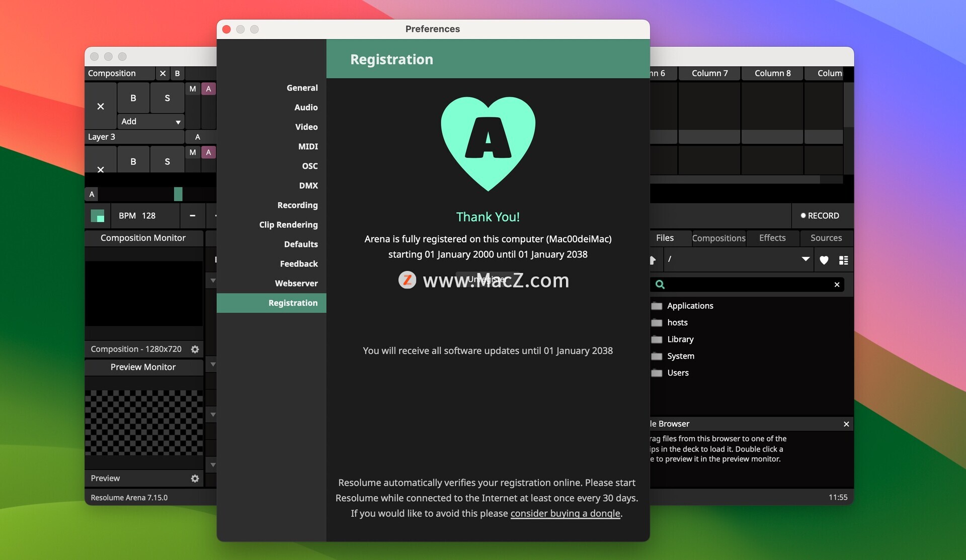
Task: Toggle the pink A button on top layer
Action: coord(208,89)
